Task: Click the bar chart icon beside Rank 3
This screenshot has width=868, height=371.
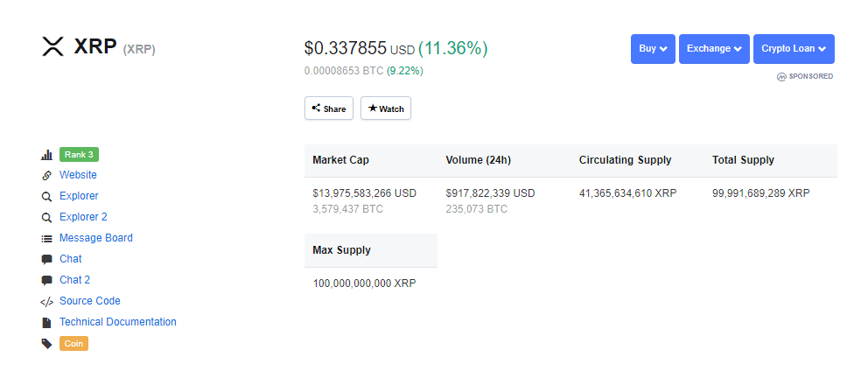Action: tap(46, 155)
